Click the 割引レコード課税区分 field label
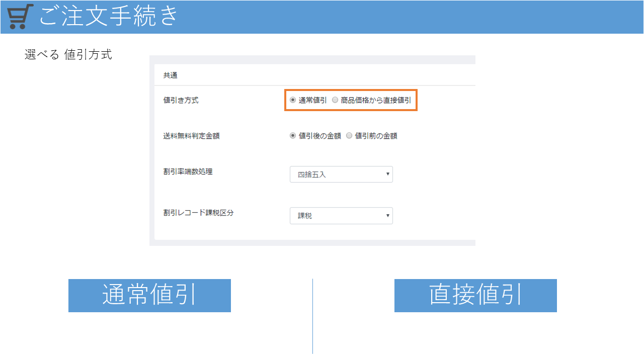Screen dimensions: 644x362 point(198,213)
